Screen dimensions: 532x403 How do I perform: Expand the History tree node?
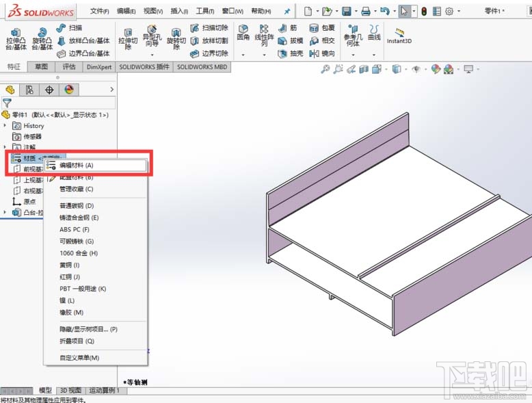pyautogui.click(x=5, y=126)
